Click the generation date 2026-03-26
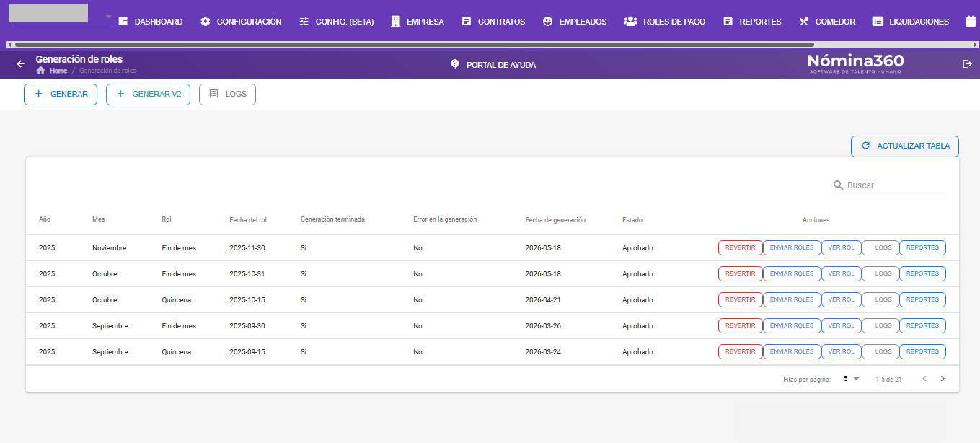The height and width of the screenshot is (443, 980). point(543,325)
